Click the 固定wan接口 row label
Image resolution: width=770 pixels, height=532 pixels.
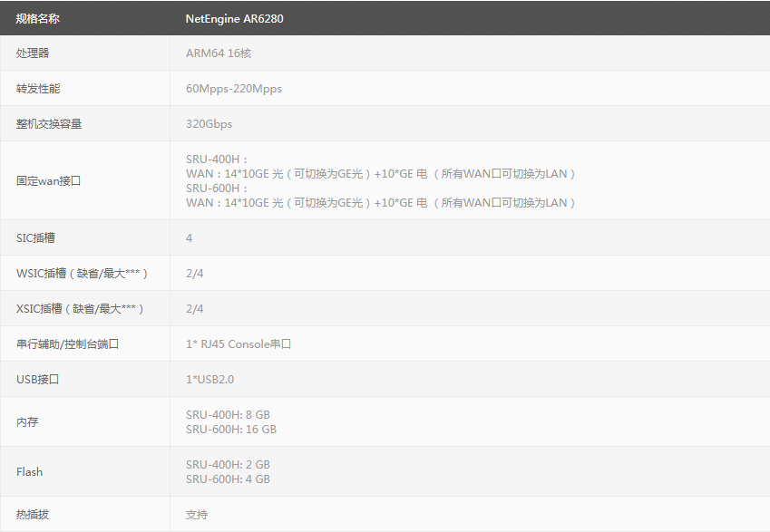coord(48,180)
